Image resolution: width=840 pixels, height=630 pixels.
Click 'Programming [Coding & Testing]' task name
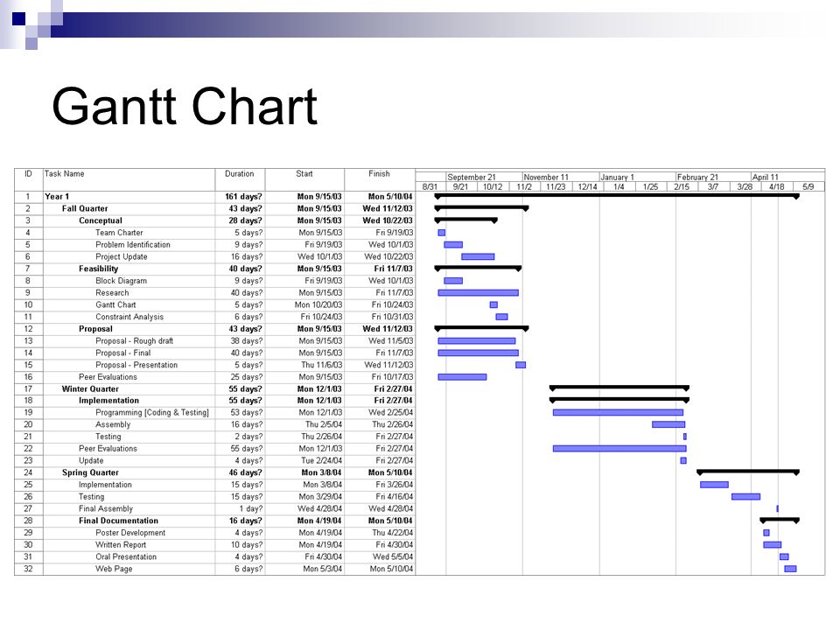tap(152, 412)
